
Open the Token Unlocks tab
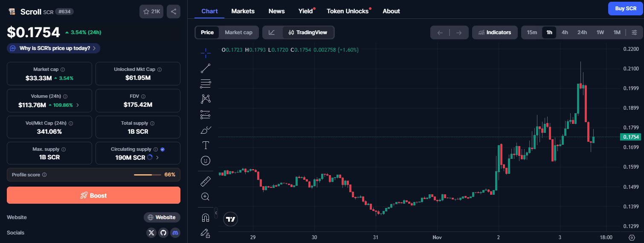coord(348,11)
